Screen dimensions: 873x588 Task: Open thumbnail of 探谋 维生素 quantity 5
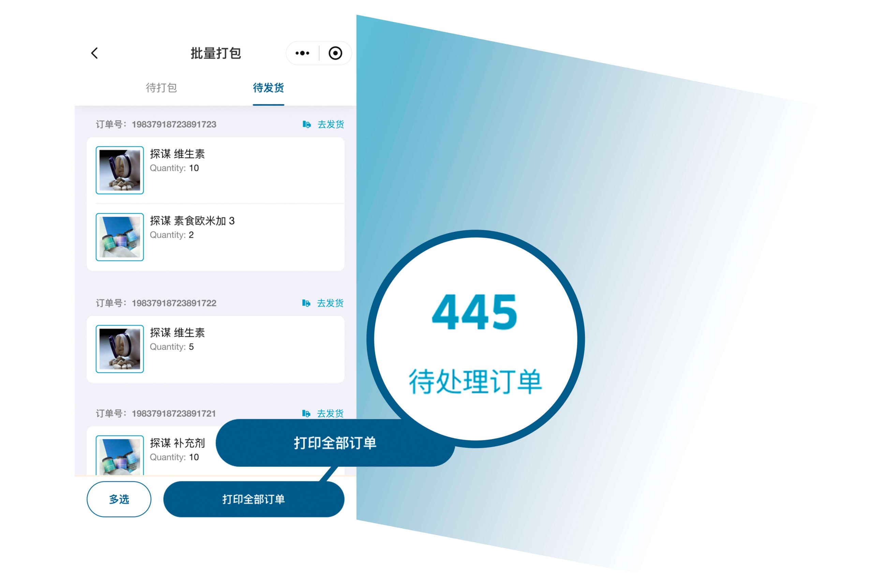pyautogui.click(x=120, y=349)
